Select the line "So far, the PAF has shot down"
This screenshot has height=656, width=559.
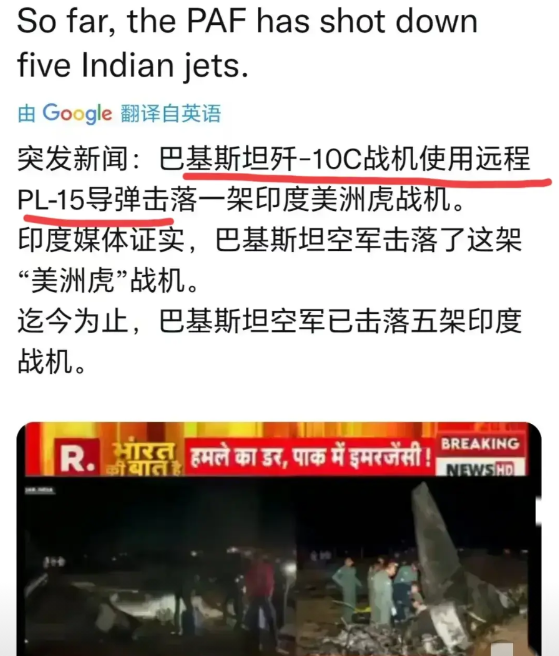(247, 21)
